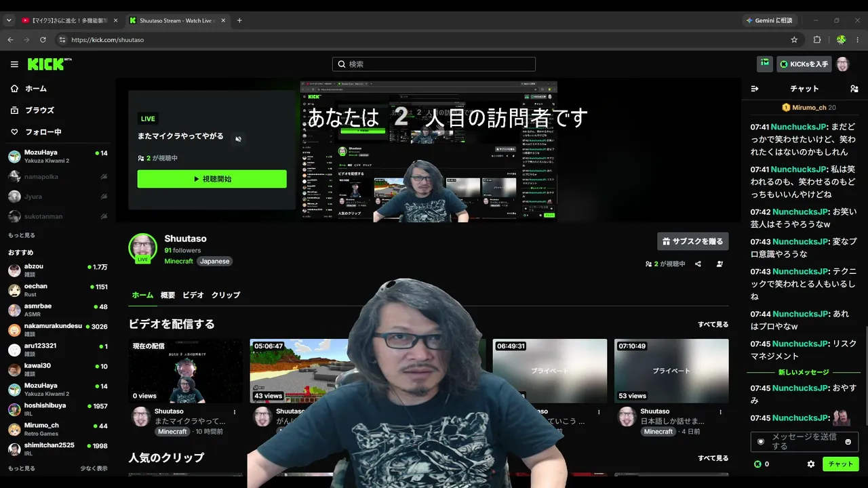Screen dimensions: 868x488
Task: Open the Shuutaso channel avatar
Action: click(x=143, y=248)
